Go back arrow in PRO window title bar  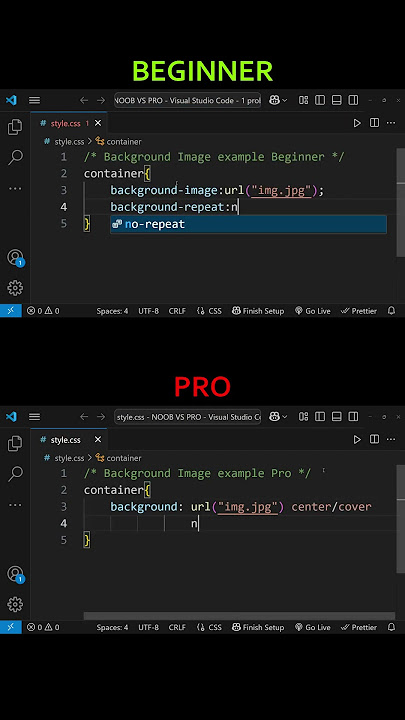[84, 416]
